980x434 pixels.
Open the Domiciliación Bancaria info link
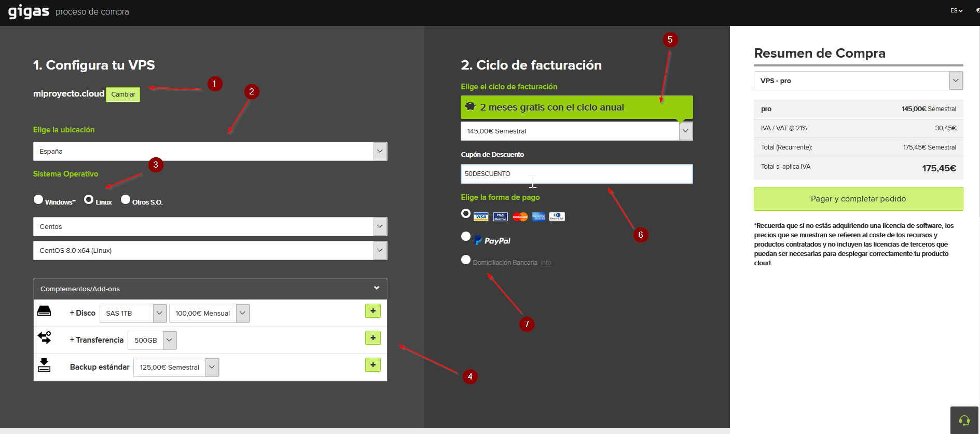tap(546, 263)
